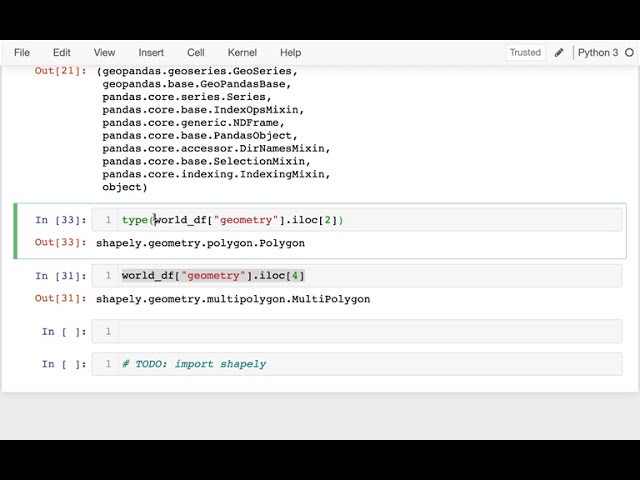Open the Cell menu

pos(196,53)
